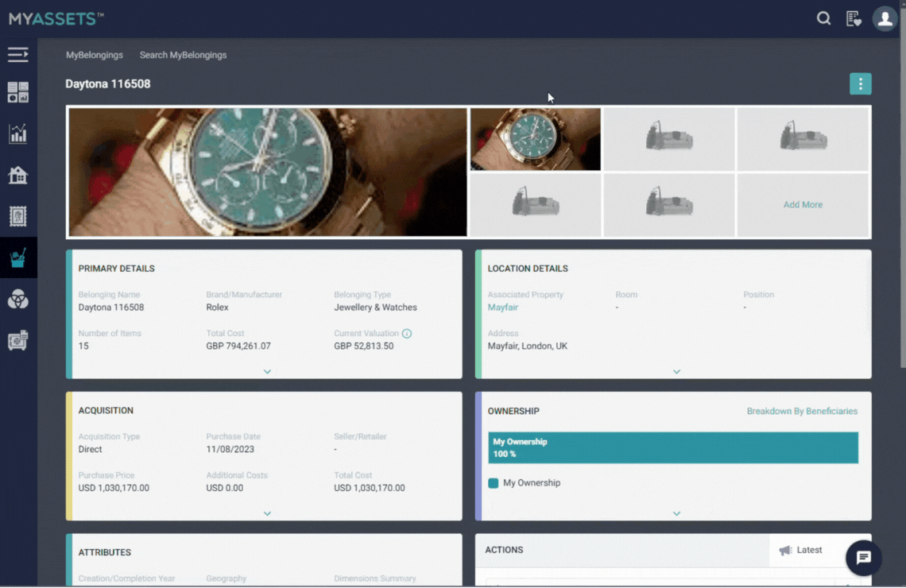Expand the Ownership card chevron

676,513
